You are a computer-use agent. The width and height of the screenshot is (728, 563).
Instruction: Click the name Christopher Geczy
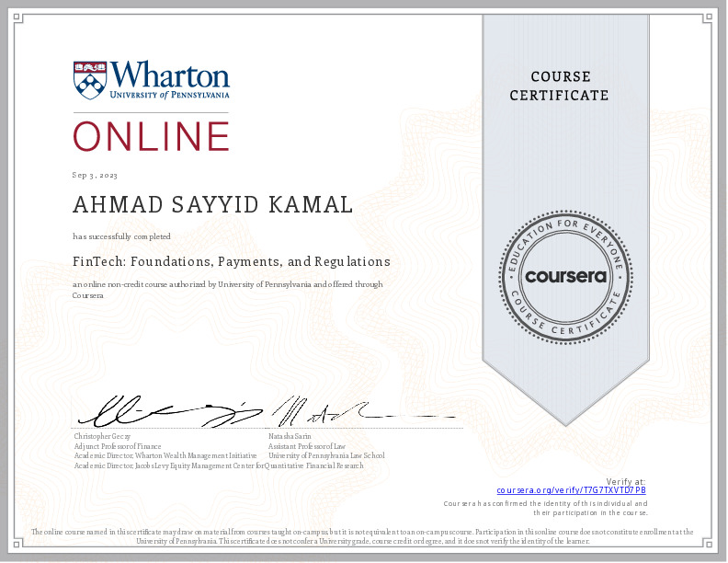click(x=102, y=436)
